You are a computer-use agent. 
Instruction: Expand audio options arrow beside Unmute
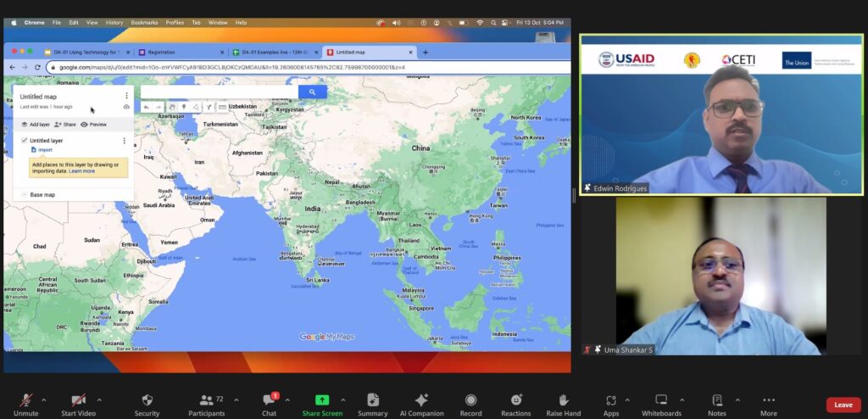(x=43, y=399)
